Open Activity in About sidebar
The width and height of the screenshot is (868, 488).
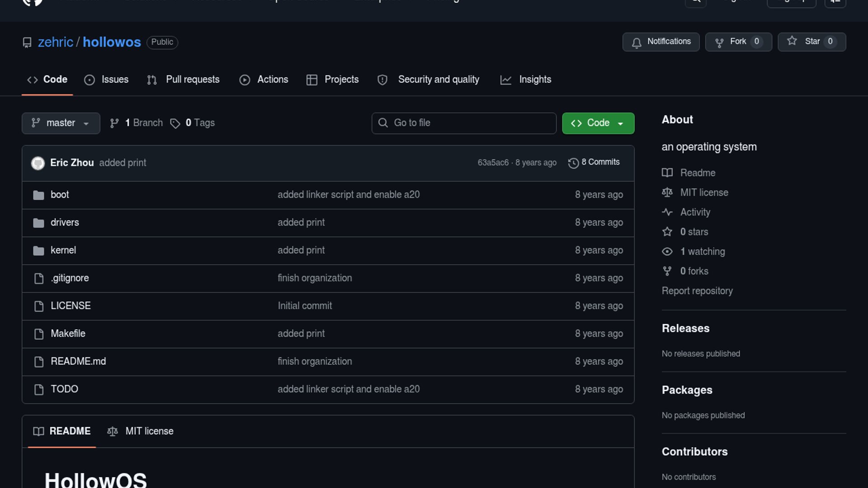[695, 212]
